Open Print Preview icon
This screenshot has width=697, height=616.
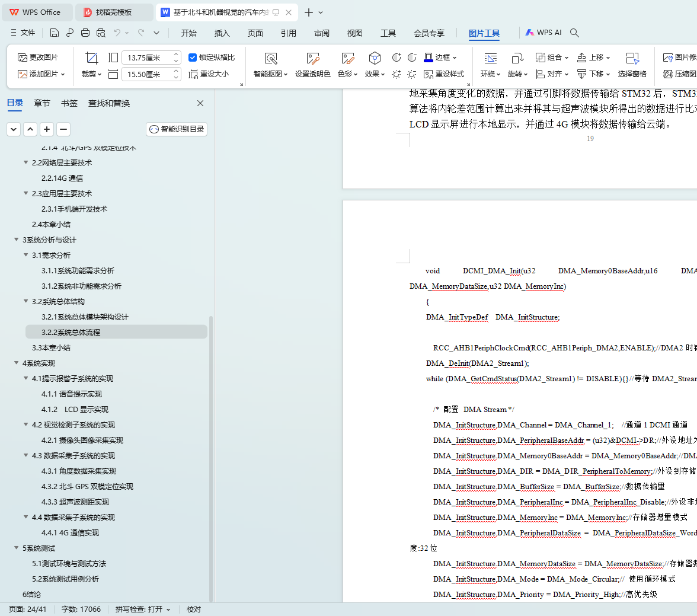101,33
